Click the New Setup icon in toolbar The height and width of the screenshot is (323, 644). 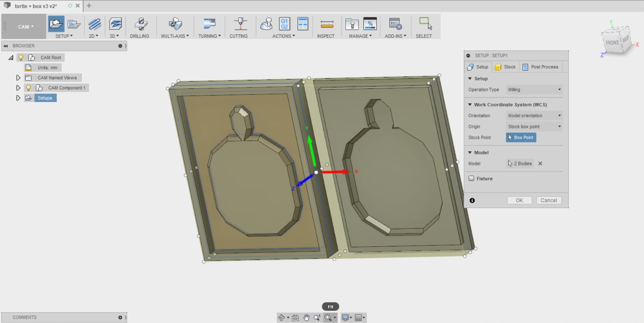tap(56, 24)
